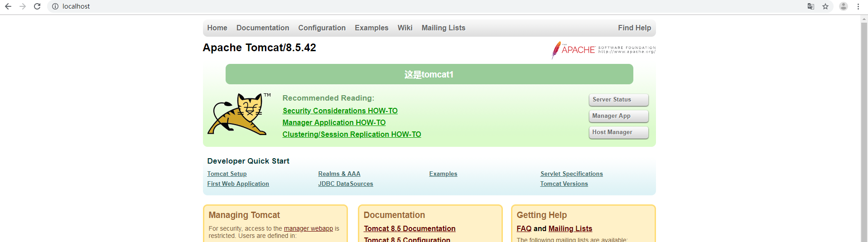
Task: Click the Recommended Reading label
Action: [x=328, y=98]
